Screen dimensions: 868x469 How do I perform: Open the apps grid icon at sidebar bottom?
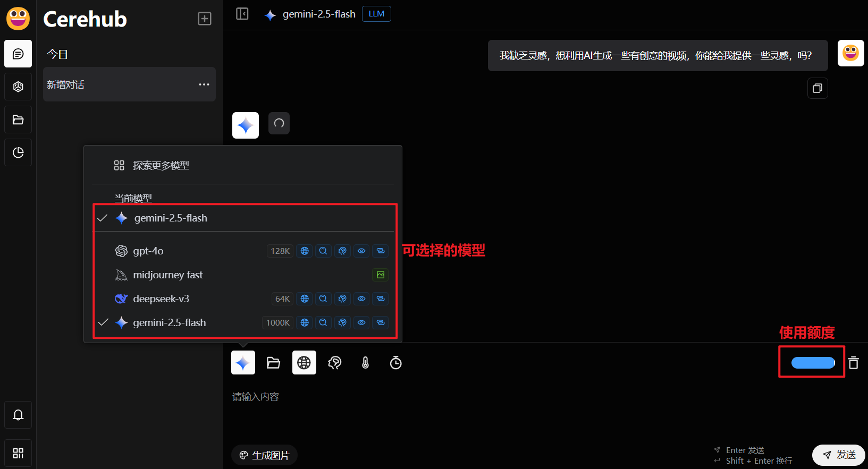click(x=18, y=453)
